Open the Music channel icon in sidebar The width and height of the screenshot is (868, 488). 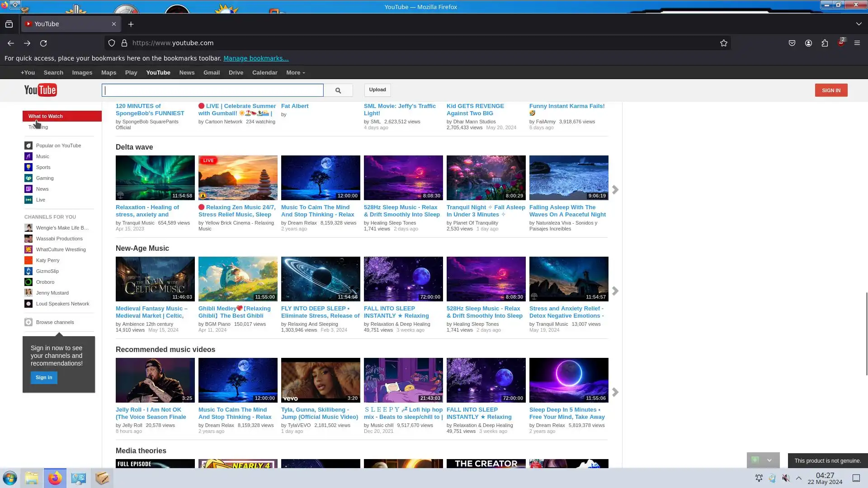[28, 156]
